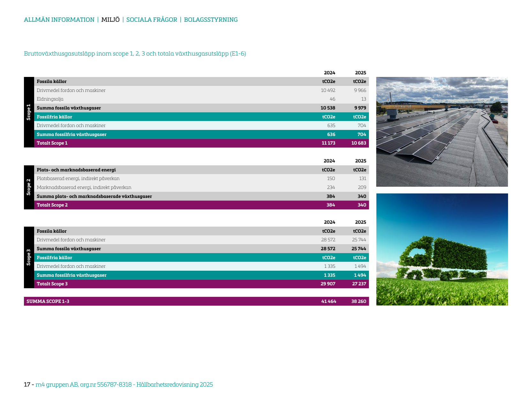Select the Eldningsolja row label
The width and height of the screenshot is (532, 399).
tap(50, 99)
